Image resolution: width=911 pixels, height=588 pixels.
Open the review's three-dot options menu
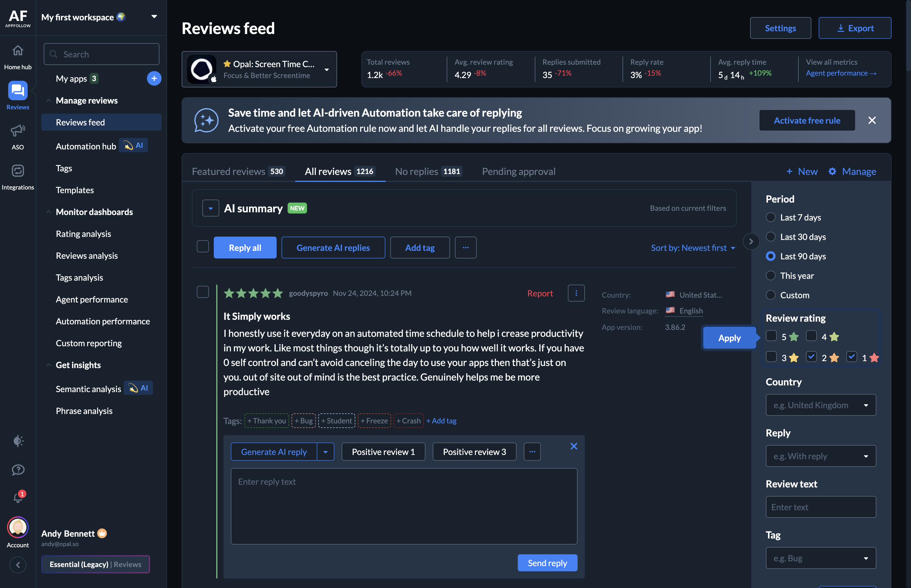pos(576,293)
